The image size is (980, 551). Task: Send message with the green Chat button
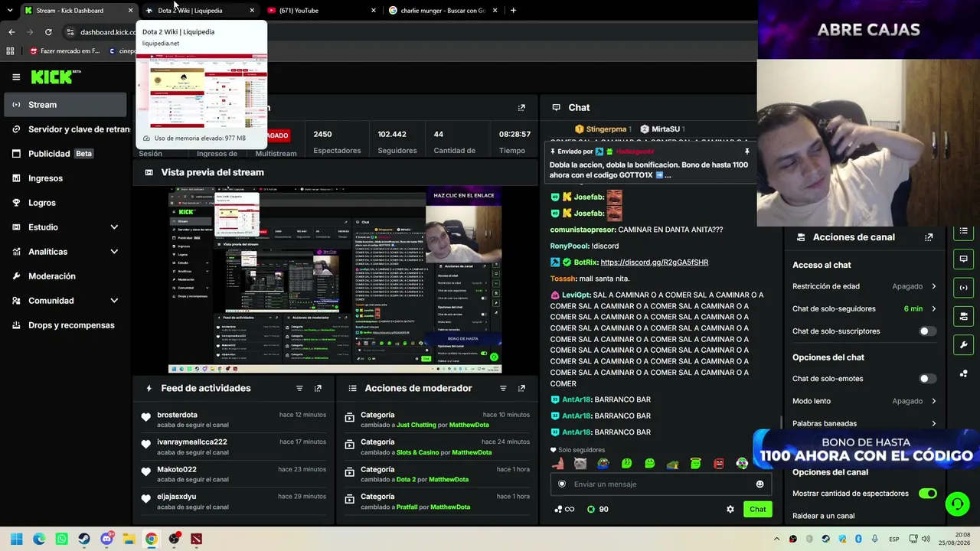pos(757,509)
